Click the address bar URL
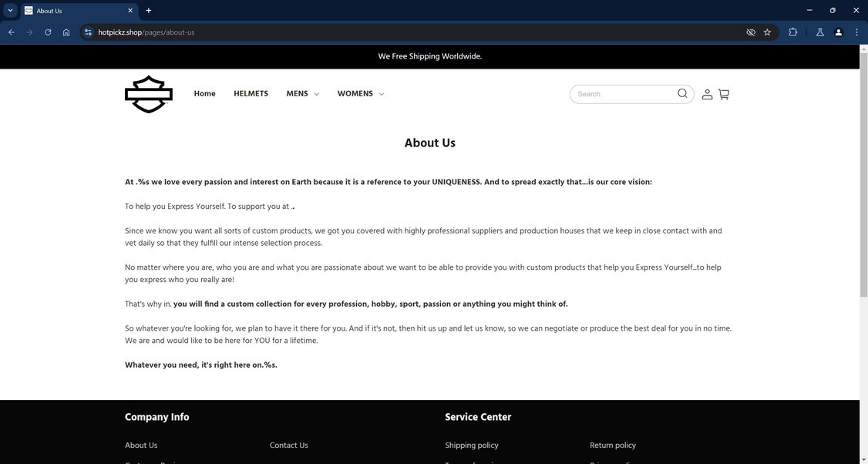Image resolution: width=868 pixels, height=464 pixels. pyautogui.click(x=146, y=32)
